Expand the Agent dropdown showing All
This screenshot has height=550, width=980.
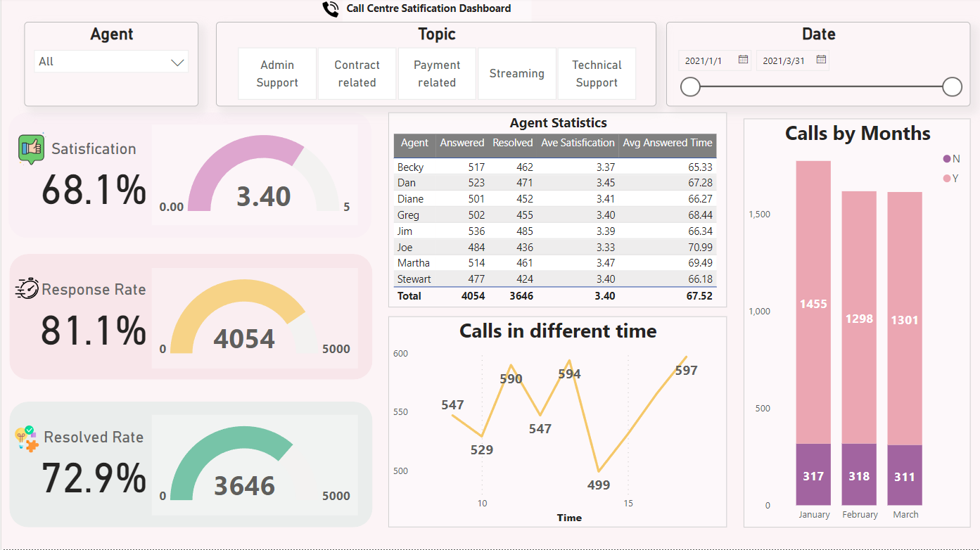click(111, 61)
